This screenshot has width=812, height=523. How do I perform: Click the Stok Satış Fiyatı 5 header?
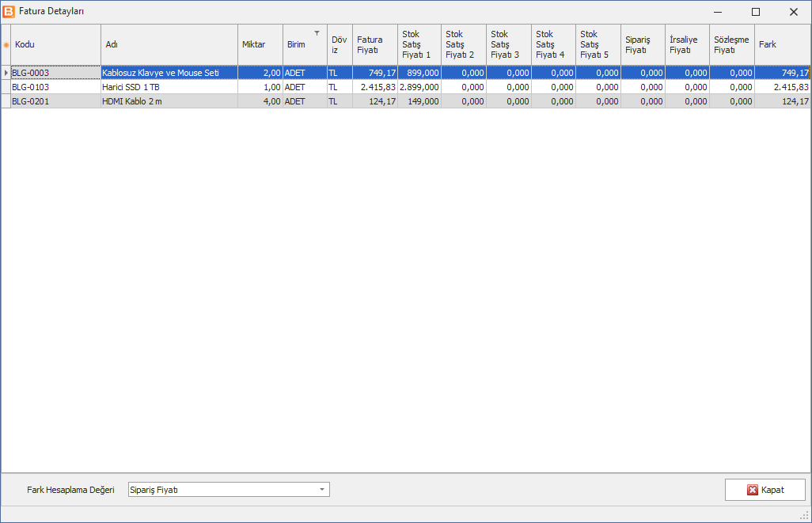598,44
